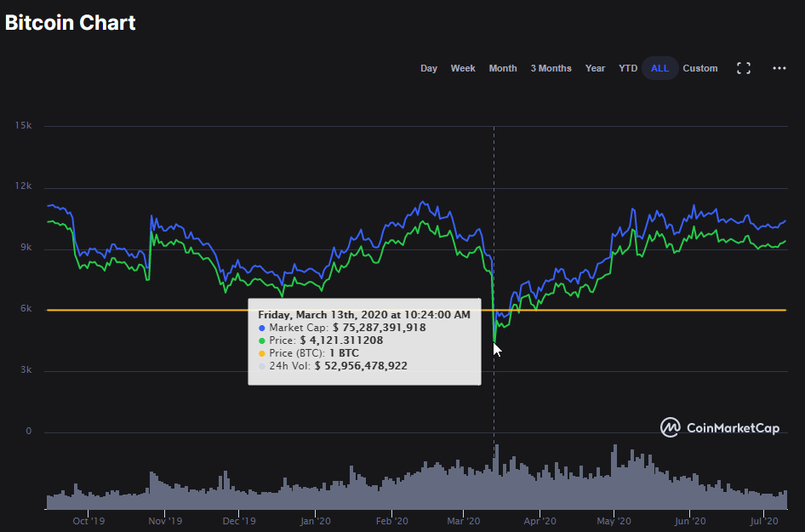Click the 9k y-axis label
The image size is (805, 532).
click(26, 248)
